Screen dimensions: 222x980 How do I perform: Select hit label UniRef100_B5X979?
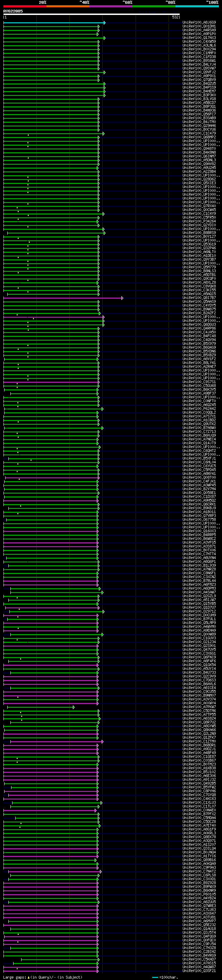coord(199,343)
